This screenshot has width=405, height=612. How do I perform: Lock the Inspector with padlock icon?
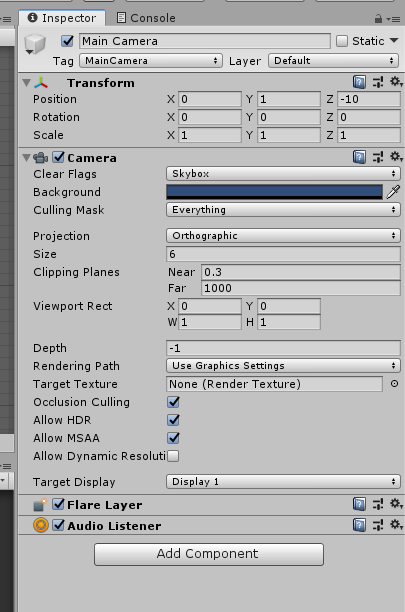pos(378,18)
